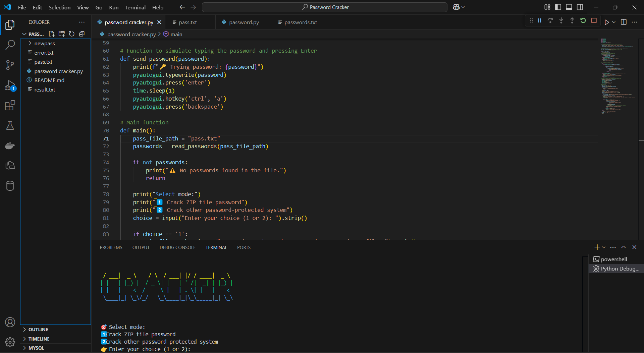Open the File menu
Image resolution: width=644 pixels, height=353 pixels.
coord(22,7)
